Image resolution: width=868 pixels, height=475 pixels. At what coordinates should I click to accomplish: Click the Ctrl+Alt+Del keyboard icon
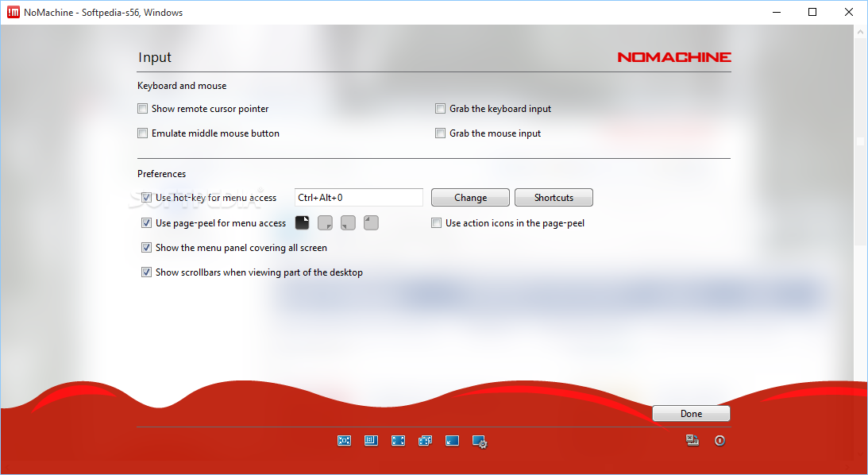[692, 441]
